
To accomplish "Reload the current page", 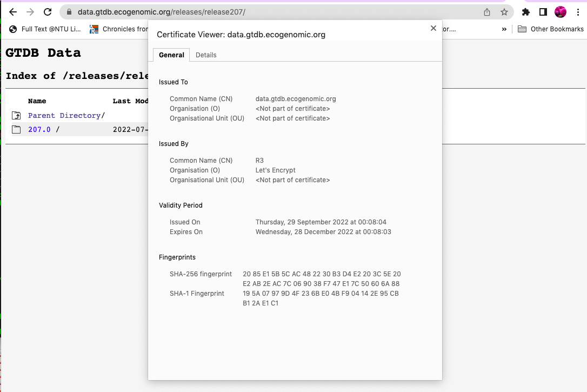I will point(48,11).
